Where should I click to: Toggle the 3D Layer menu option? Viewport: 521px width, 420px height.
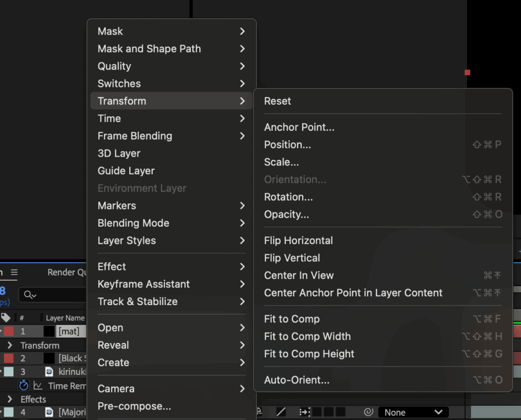(119, 154)
